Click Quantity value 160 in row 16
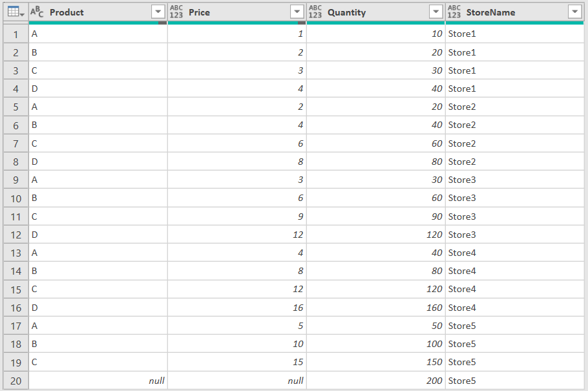588x391 pixels. [376, 308]
